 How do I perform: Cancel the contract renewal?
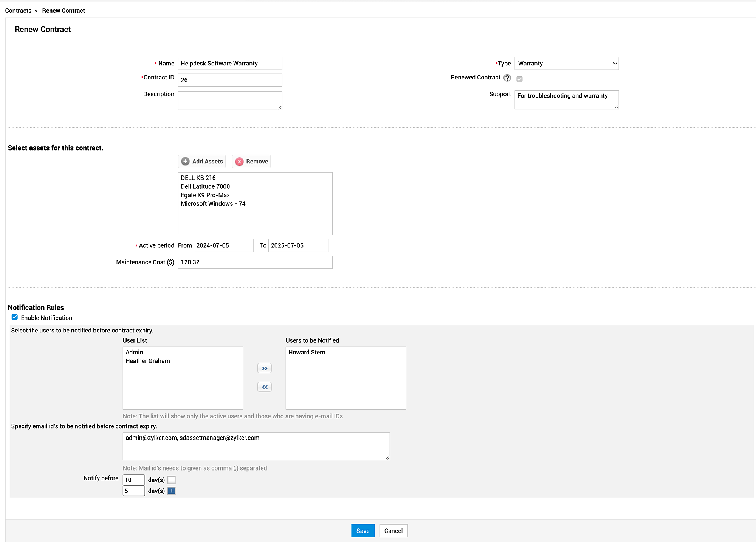(x=393, y=531)
